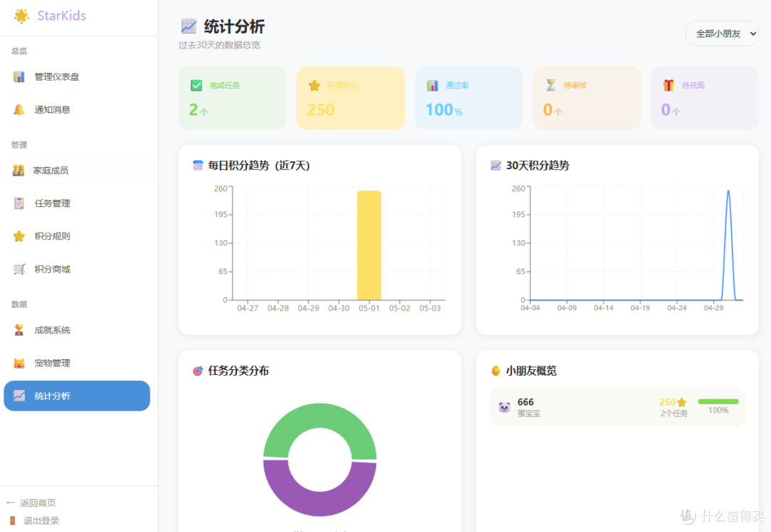
Task: Navigate to 积分规则 page
Action: pyautogui.click(x=76, y=236)
